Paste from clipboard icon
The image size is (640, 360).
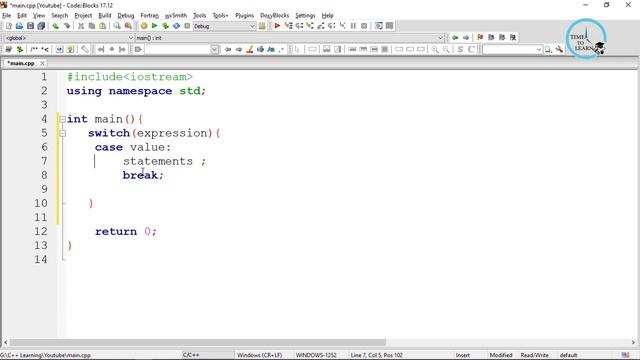click(x=102, y=26)
